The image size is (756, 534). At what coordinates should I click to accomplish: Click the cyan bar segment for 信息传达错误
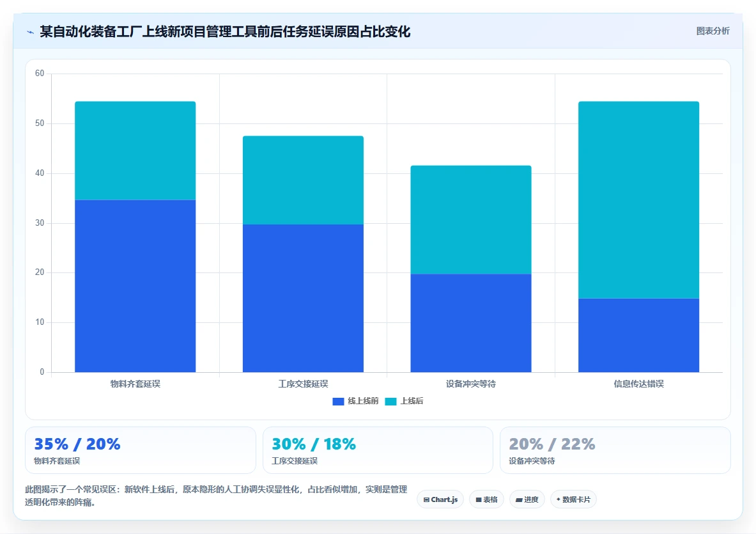click(x=638, y=200)
